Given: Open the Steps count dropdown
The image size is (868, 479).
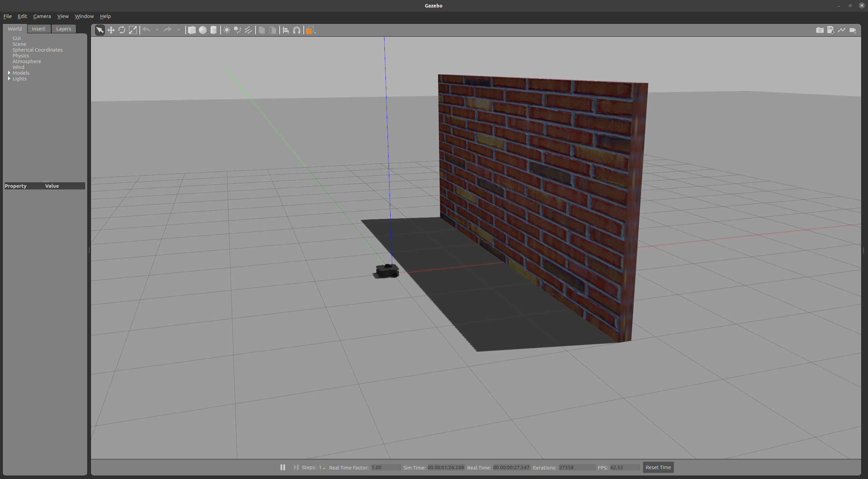Looking at the screenshot, I should (322, 468).
